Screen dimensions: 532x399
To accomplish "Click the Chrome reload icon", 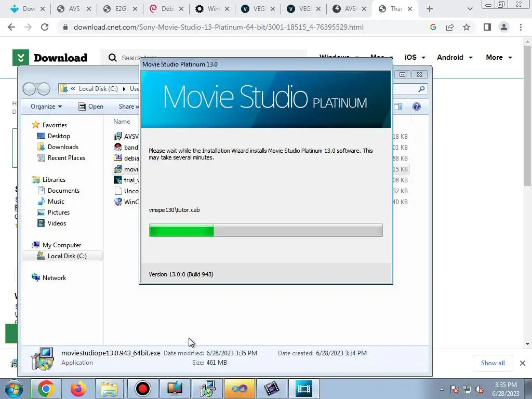I will click(45, 27).
